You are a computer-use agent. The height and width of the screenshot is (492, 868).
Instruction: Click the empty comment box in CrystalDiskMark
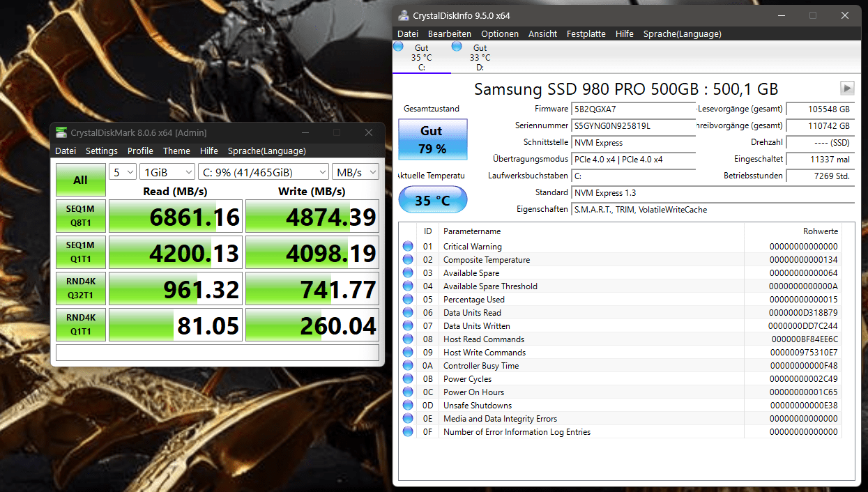(x=218, y=352)
